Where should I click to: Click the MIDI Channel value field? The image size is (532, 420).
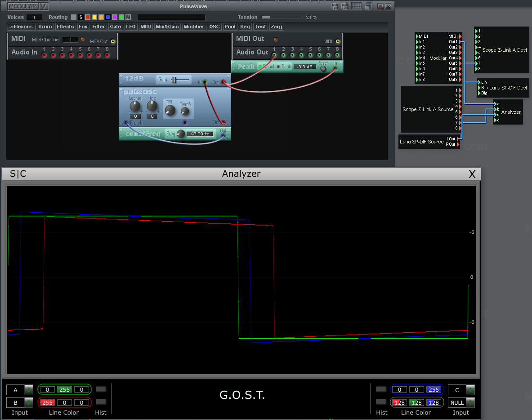[x=71, y=40]
